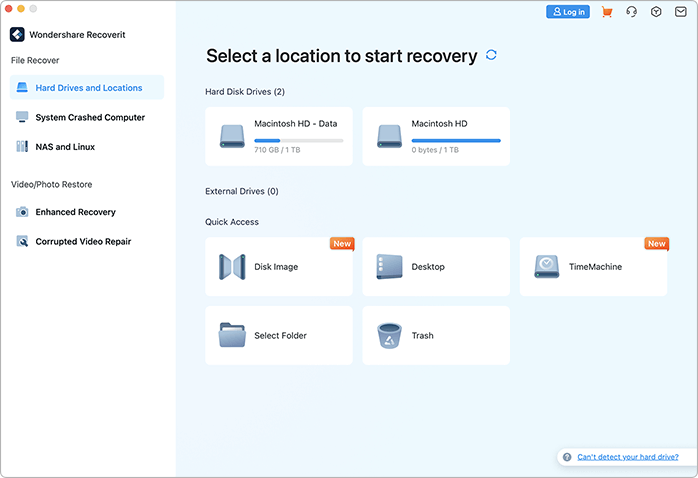Click the Trash bin icon
Viewport: 698px width, 478px height.
pyautogui.click(x=390, y=335)
